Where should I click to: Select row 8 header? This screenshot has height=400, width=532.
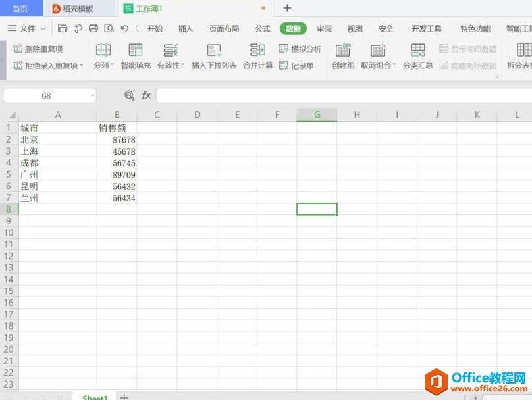click(9, 209)
